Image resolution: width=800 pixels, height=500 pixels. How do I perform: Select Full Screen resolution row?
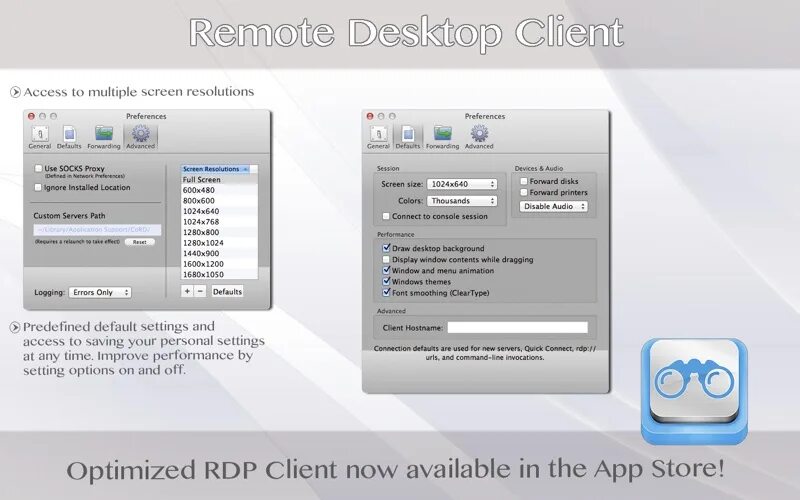click(219, 180)
